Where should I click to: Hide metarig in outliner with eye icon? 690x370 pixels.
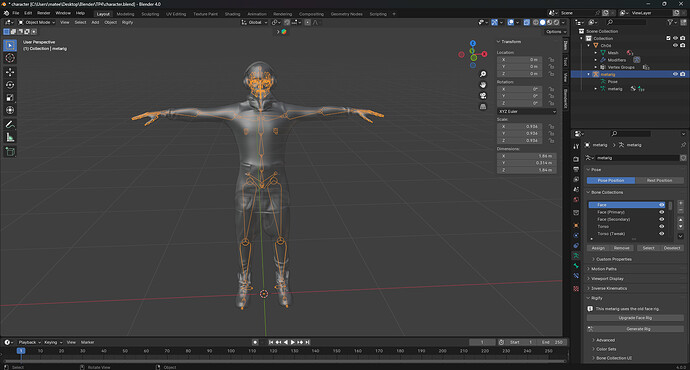tap(675, 74)
